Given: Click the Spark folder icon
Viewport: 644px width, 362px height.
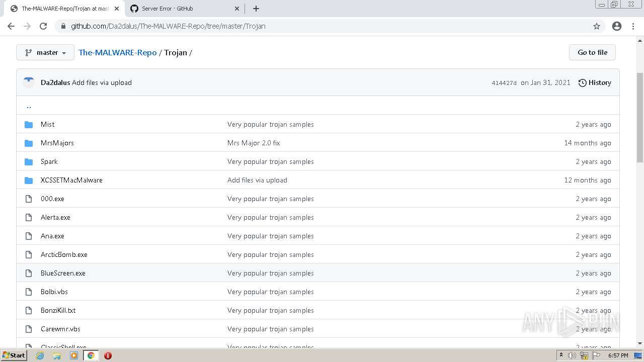Looking at the screenshot, I should click(29, 161).
